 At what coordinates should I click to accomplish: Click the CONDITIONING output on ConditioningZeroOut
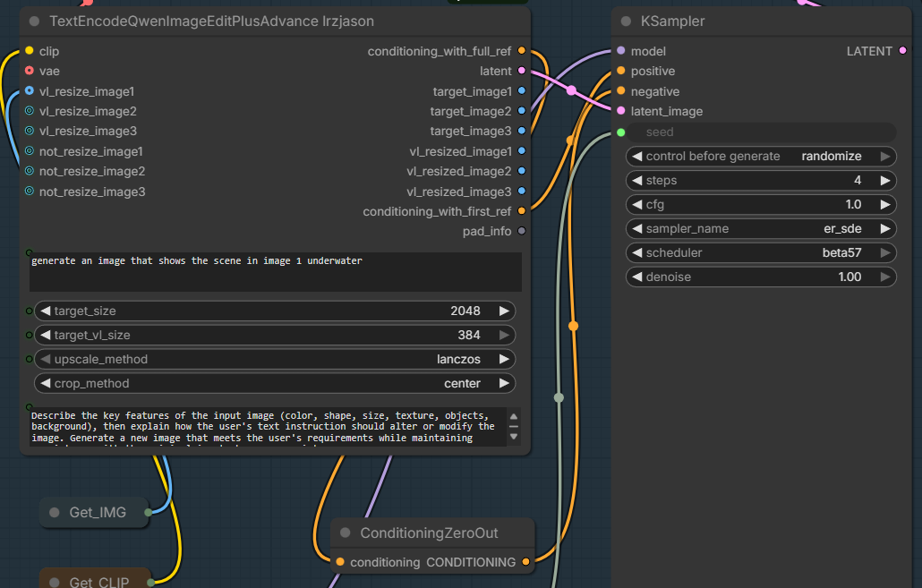pyautogui.click(x=526, y=562)
